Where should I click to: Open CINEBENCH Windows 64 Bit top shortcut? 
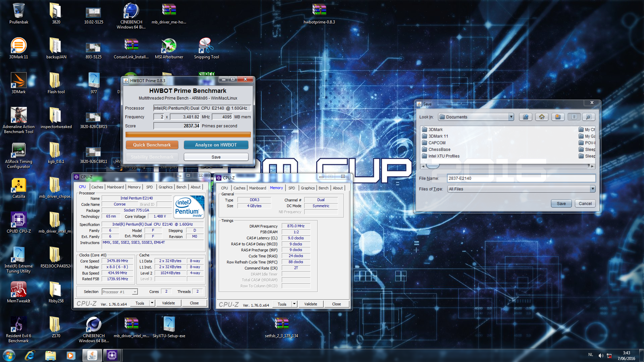point(131,16)
